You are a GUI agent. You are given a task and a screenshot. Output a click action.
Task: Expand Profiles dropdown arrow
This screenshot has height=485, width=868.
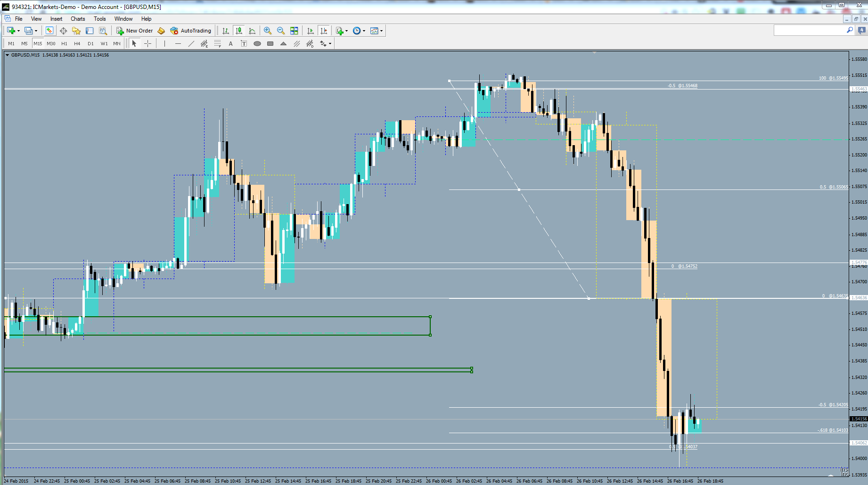click(x=36, y=31)
